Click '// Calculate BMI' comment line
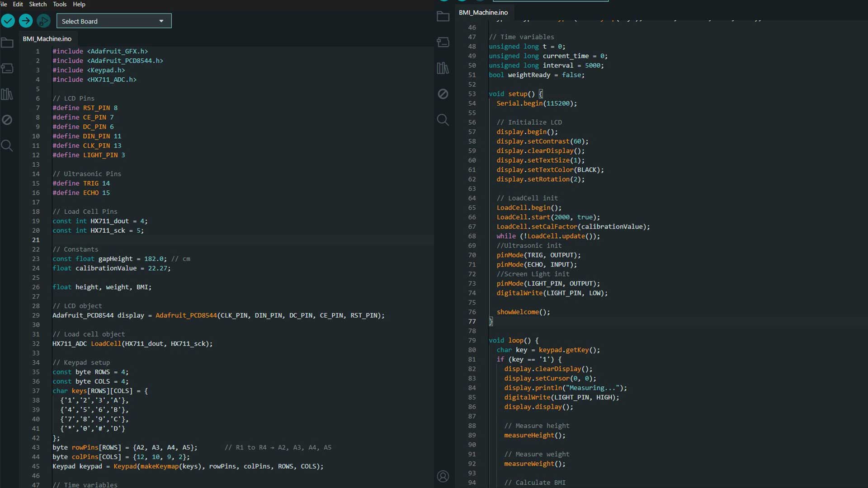Image resolution: width=868 pixels, height=488 pixels. pyautogui.click(x=535, y=483)
